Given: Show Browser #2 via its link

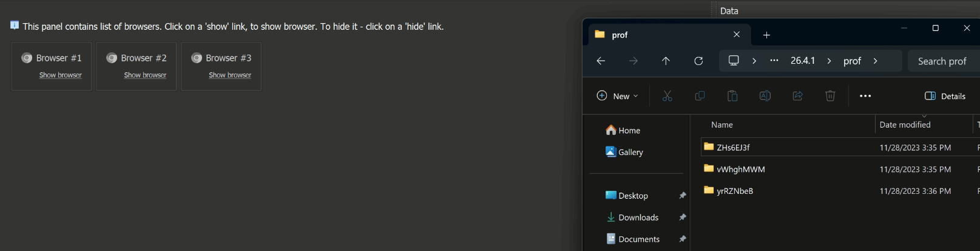Looking at the screenshot, I should click(145, 75).
